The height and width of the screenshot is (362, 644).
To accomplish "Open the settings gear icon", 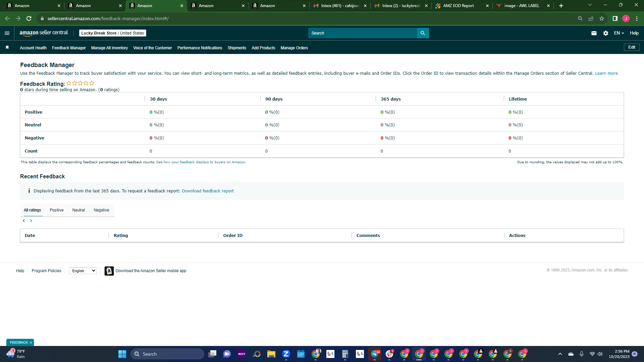I will tap(606, 33).
